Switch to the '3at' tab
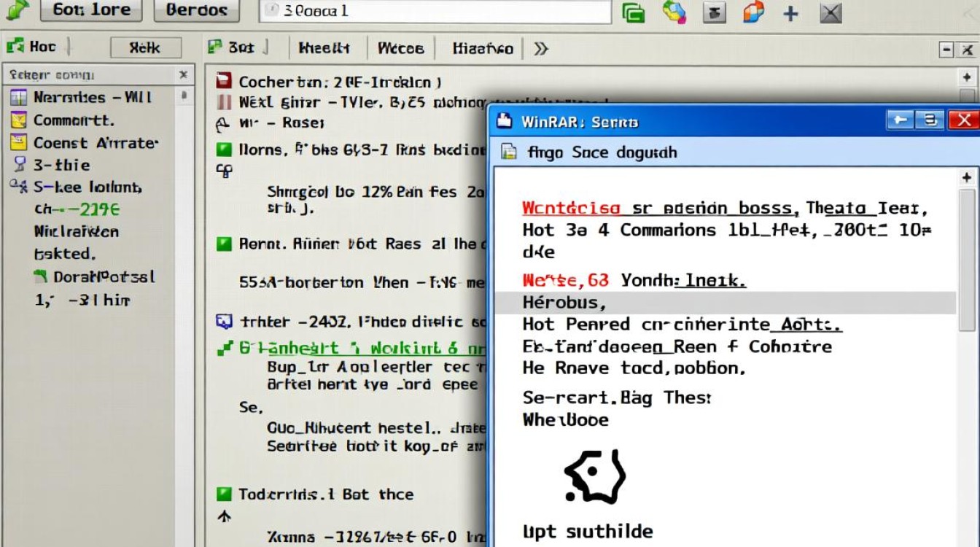Screen dimensions: 980x547 tap(241, 47)
